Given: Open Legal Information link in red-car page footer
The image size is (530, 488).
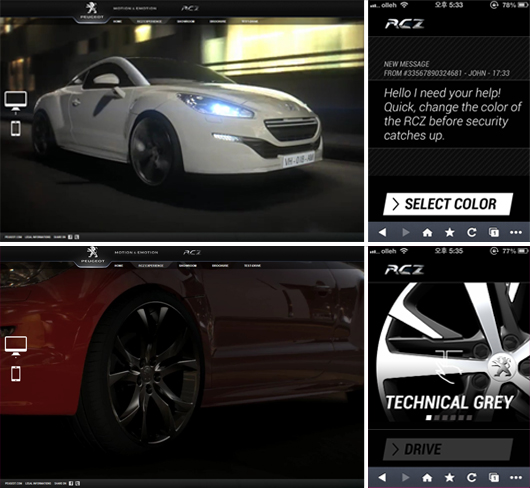Looking at the screenshot, I should [x=38, y=484].
